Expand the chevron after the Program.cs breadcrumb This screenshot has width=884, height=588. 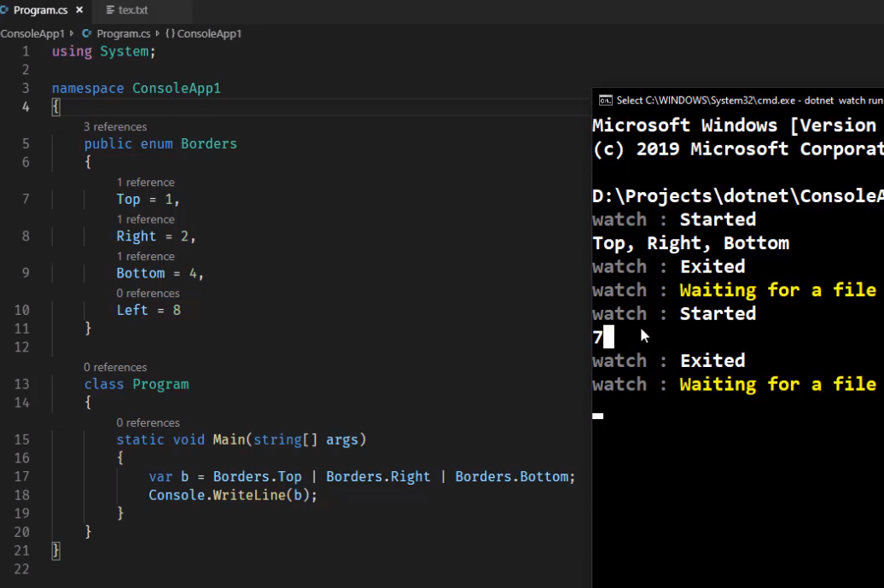[158, 33]
